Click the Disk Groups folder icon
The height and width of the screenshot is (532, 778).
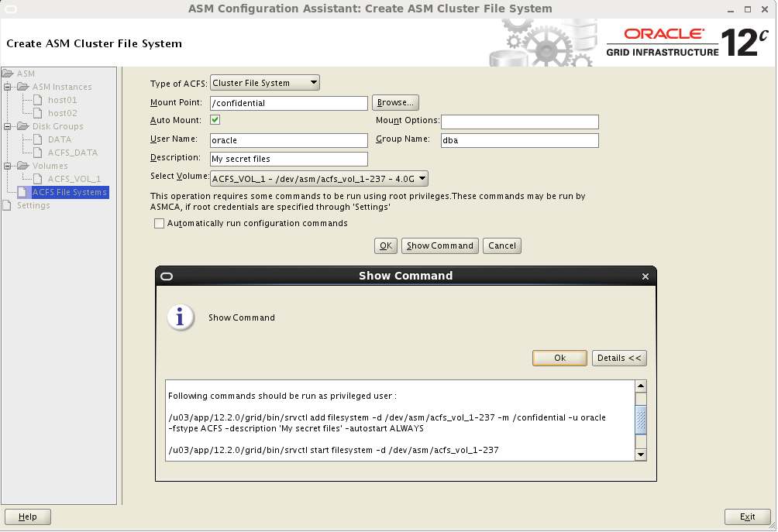coord(22,126)
